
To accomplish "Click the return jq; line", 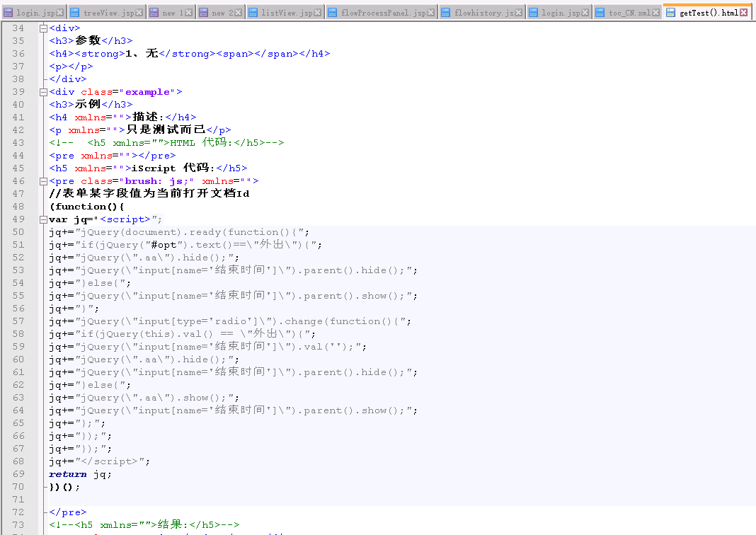I will tap(80, 474).
